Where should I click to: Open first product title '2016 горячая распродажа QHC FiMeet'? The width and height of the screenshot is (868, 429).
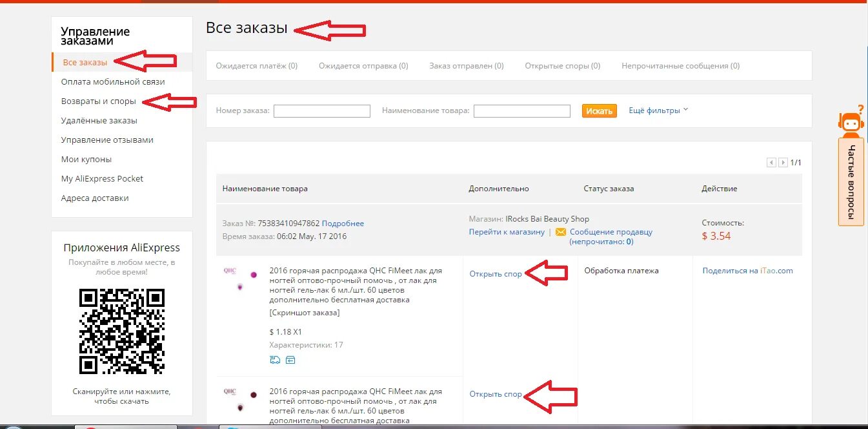click(356, 285)
